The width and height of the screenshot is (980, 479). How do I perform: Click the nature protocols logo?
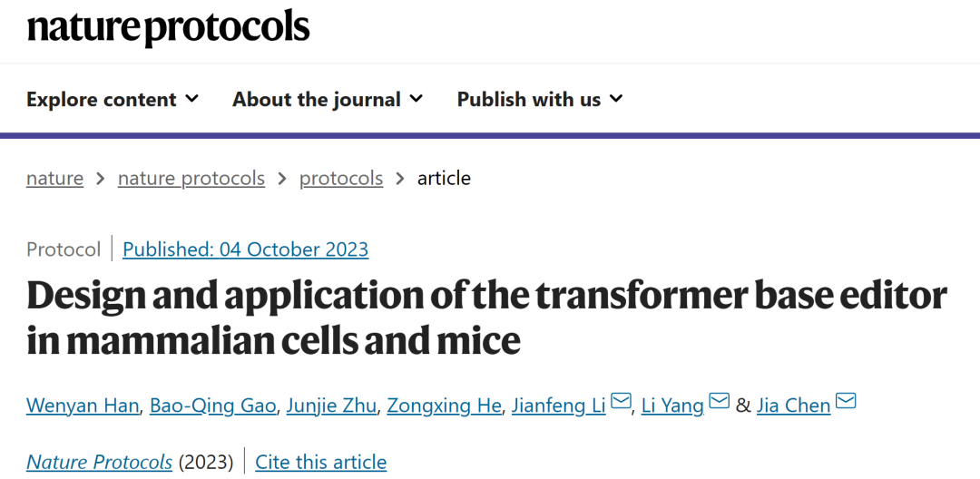168,27
